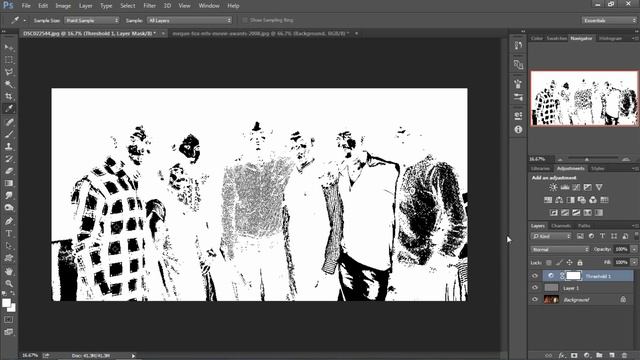The width and height of the screenshot is (640, 360).
Task: Switch to the second document tab
Action: (x=260, y=33)
